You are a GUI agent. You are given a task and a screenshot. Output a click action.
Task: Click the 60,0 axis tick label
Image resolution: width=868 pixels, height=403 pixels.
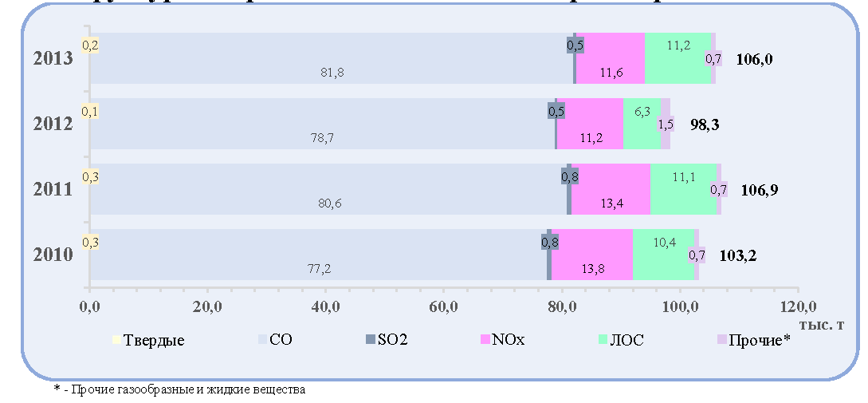point(443,306)
